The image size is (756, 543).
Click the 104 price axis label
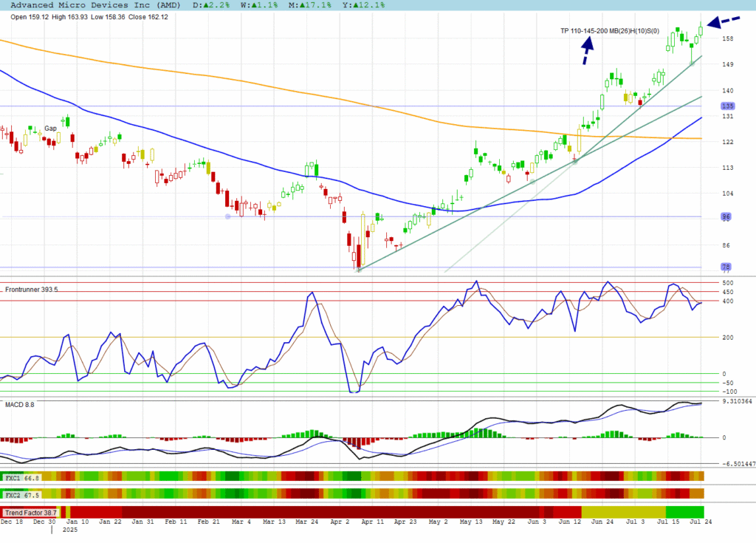pyautogui.click(x=727, y=194)
